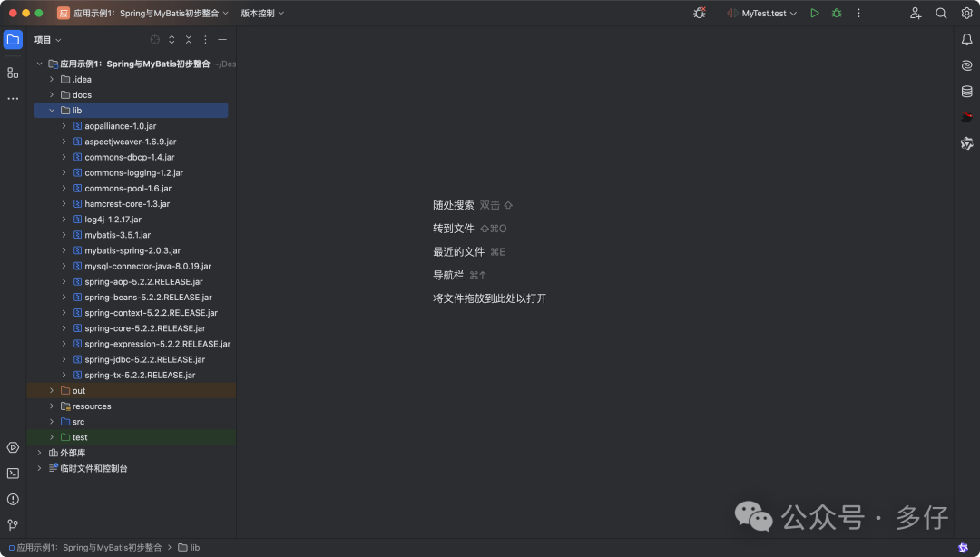Screen dimensions: 980x557
Task: Select spring-context-5.2.2.RELEASE.jar
Action: [151, 313]
